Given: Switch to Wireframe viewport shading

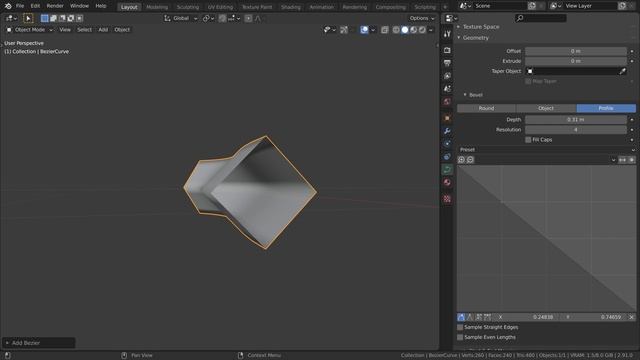Looking at the screenshot, I should point(396,30).
